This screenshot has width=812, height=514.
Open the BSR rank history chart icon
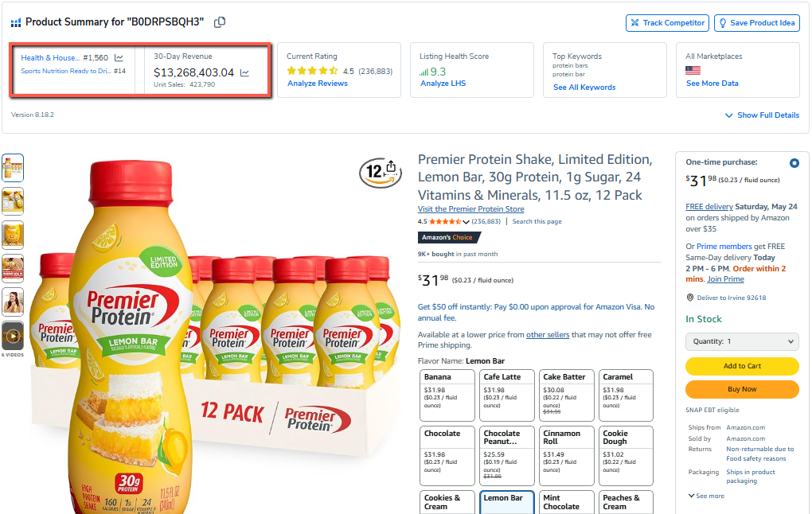click(119, 58)
